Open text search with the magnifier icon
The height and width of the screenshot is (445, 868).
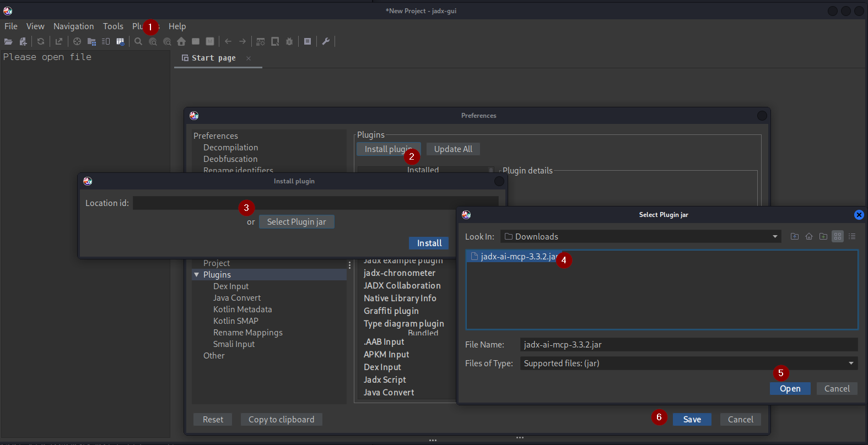pyautogui.click(x=138, y=41)
